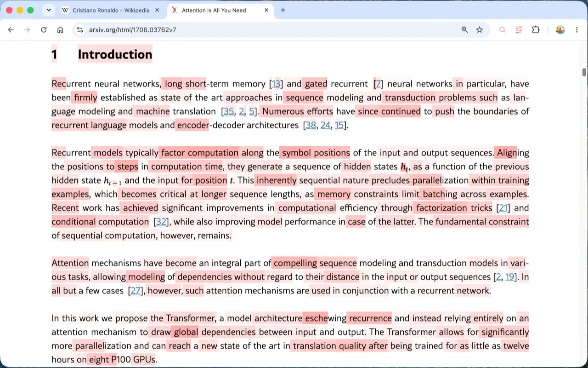Screen dimensions: 588x368
Task: View site information for arxiv.org
Action: coord(80,30)
